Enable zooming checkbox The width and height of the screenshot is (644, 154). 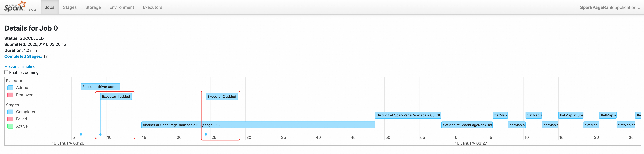[x=6, y=72]
